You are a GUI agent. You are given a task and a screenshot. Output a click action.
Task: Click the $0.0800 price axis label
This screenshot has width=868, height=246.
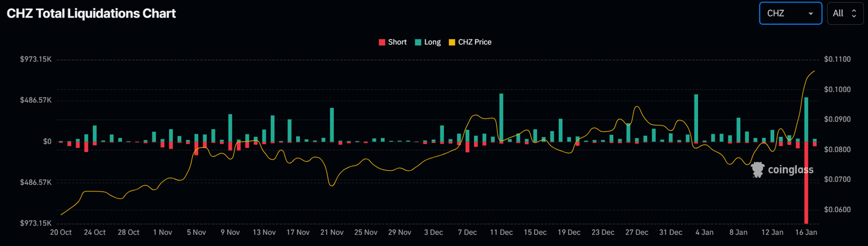[837, 150]
